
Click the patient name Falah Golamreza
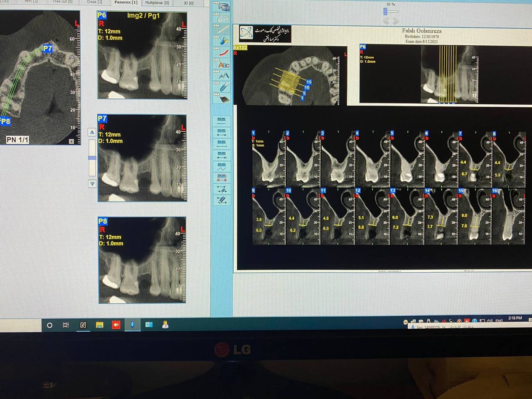pyautogui.click(x=421, y=31)
